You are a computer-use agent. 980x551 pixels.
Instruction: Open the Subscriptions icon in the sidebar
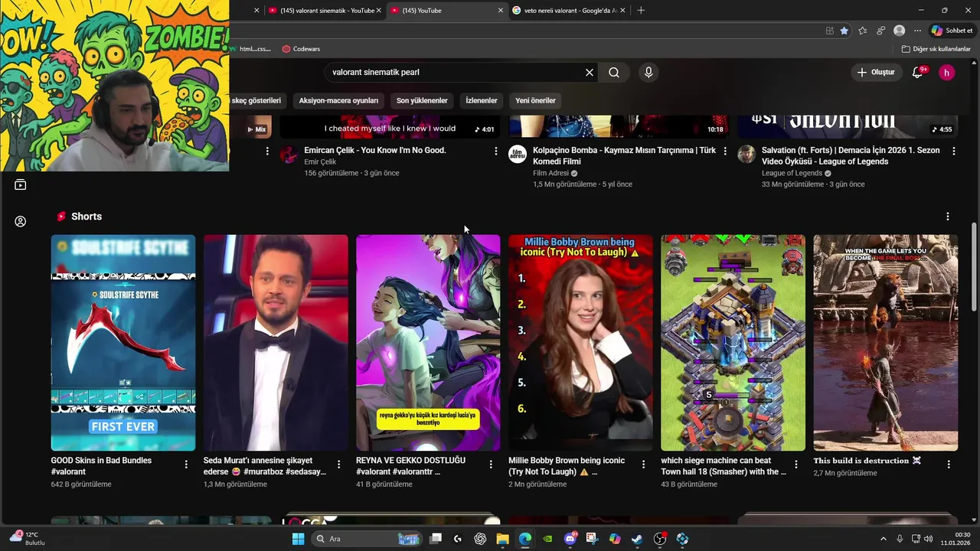tap(21, 184)
